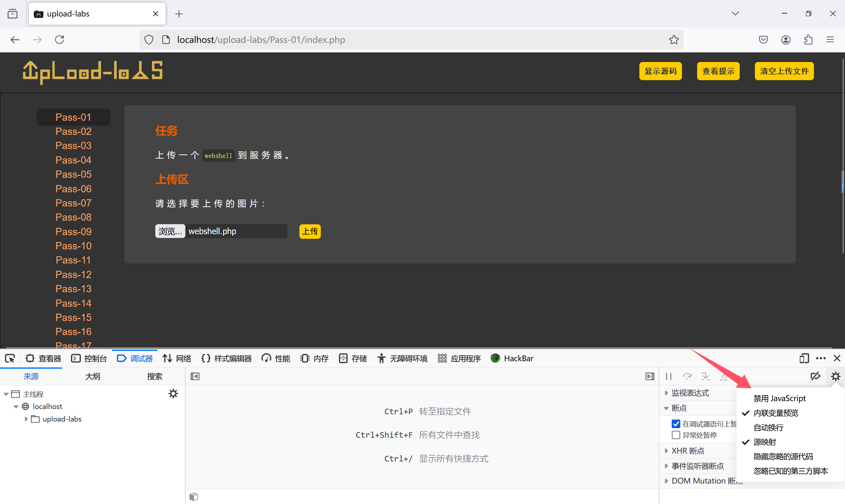
Task: Enable the 异常处暂停 checkbox
Action: [675, 435]
